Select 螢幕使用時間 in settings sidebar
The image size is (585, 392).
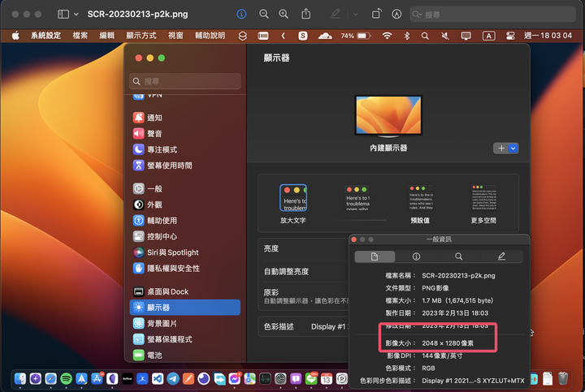(x=185, y=166)
